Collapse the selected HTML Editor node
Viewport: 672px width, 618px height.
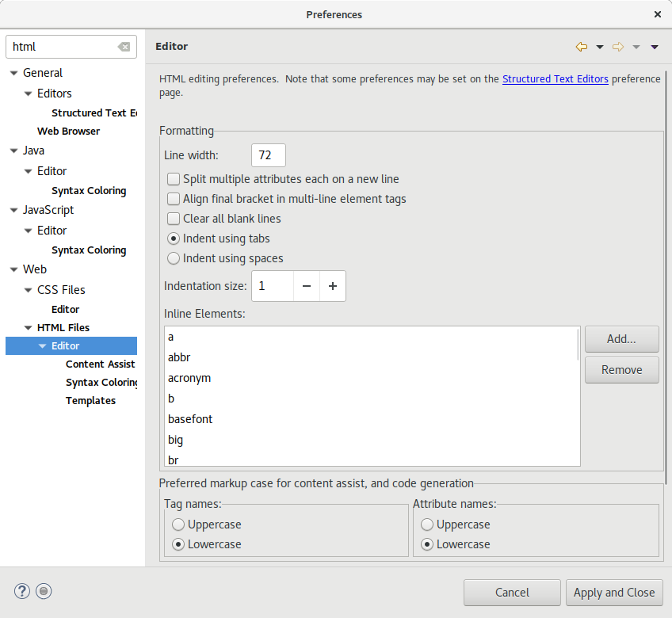tap(43, 346)
